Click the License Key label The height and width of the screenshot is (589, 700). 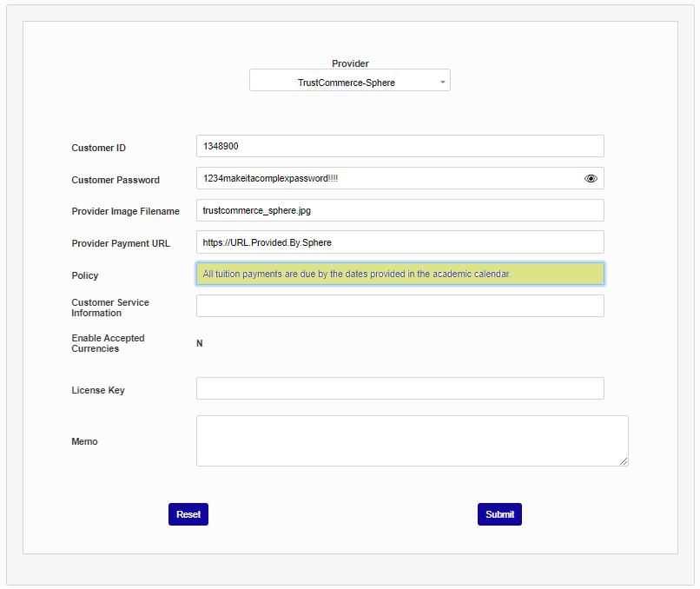[98, 390]
